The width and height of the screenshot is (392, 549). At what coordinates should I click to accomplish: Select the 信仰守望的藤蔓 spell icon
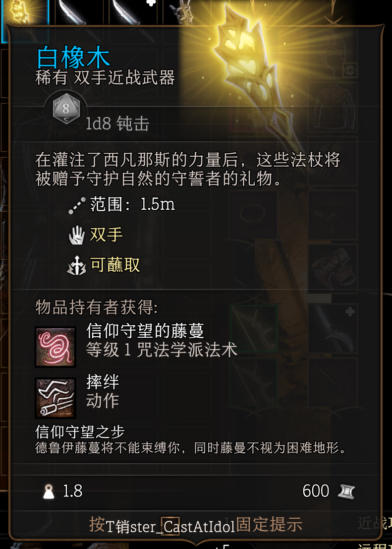click(x=56, y=347)
